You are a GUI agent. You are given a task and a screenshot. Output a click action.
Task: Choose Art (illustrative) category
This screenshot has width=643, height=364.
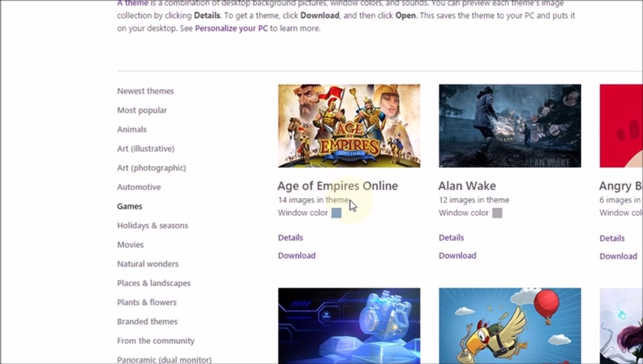[146, 149]
